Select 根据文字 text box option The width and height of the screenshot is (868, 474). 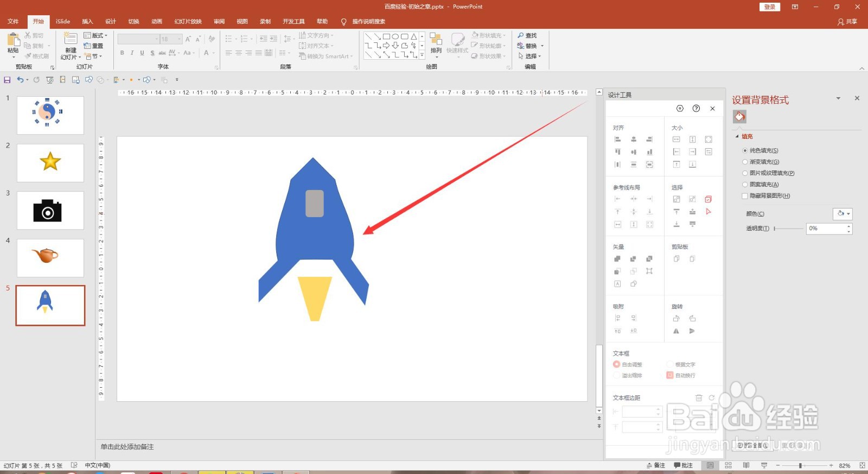click(x=669, y=364)
